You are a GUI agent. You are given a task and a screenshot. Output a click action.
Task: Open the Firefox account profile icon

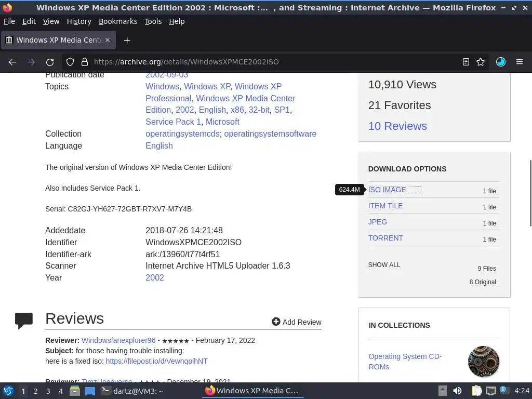click(x=501, y=62)
